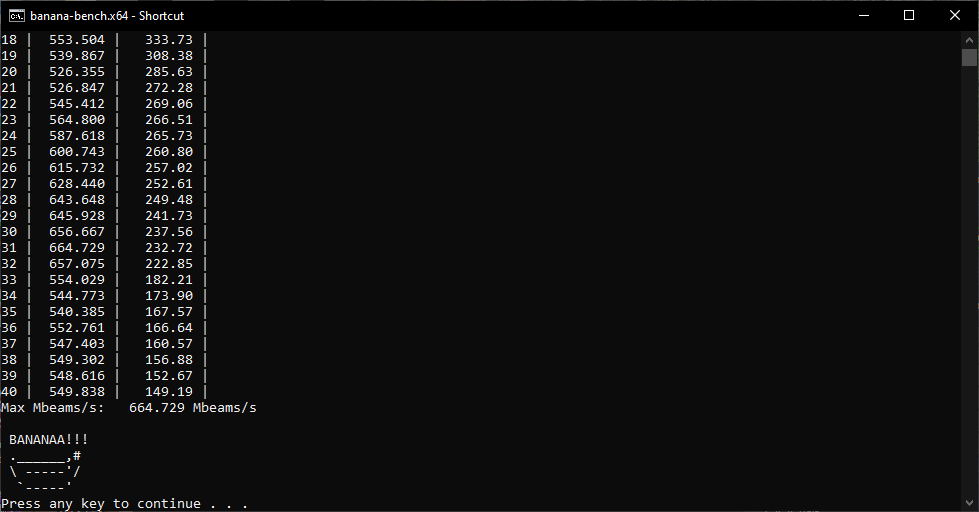
Task: Click the value 333.73 in row 18
Action: coord(169,40)
